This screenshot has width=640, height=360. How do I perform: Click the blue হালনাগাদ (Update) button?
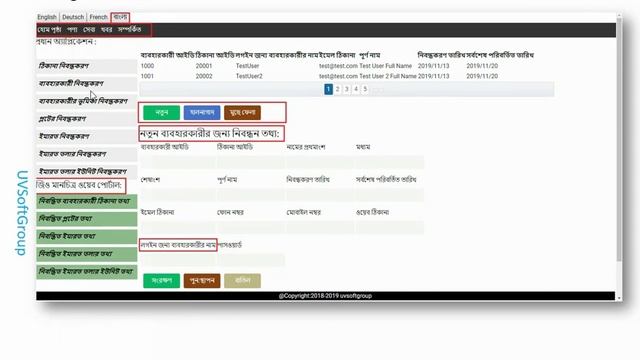[x=202, y=113]
